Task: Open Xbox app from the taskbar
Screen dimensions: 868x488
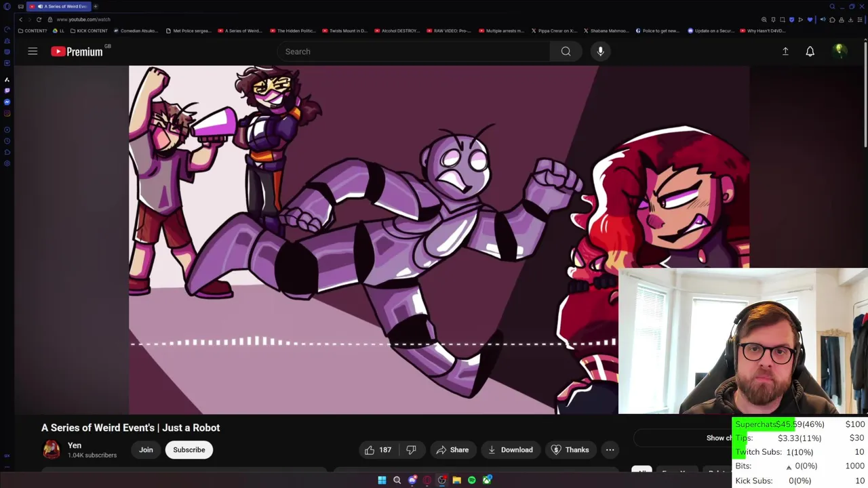Action: pos(487,480)
